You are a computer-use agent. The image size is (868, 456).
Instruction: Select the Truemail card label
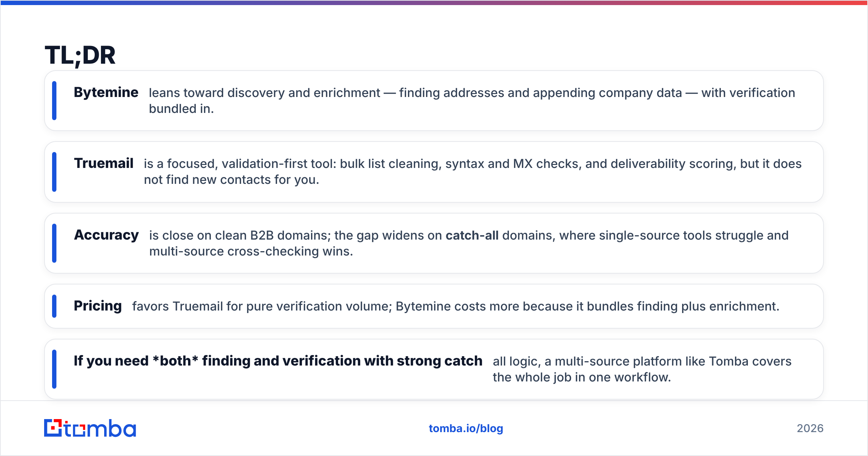coord(103,164)
